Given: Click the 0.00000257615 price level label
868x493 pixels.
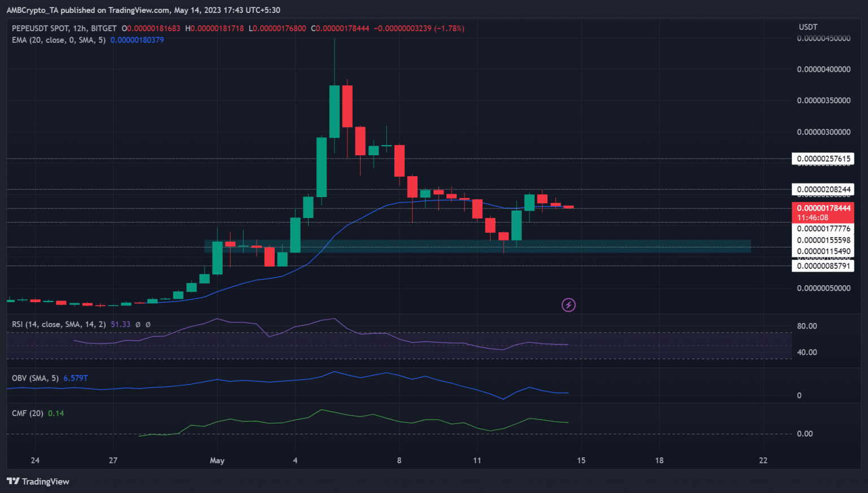Looking at the screenshot, I should coord(823,159).
